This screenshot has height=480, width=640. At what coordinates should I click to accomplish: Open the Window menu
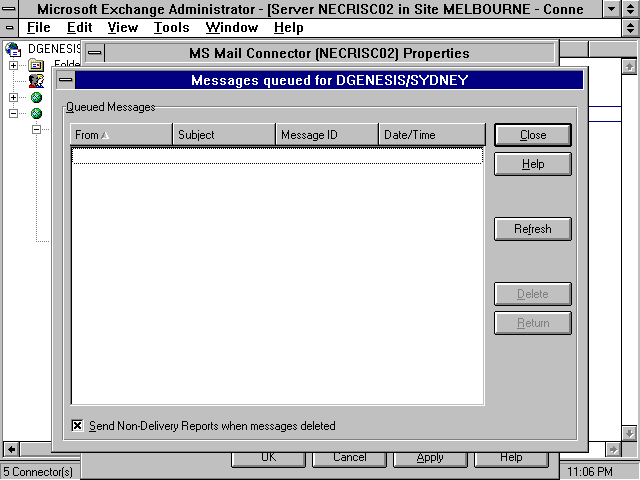coord(232,28)
